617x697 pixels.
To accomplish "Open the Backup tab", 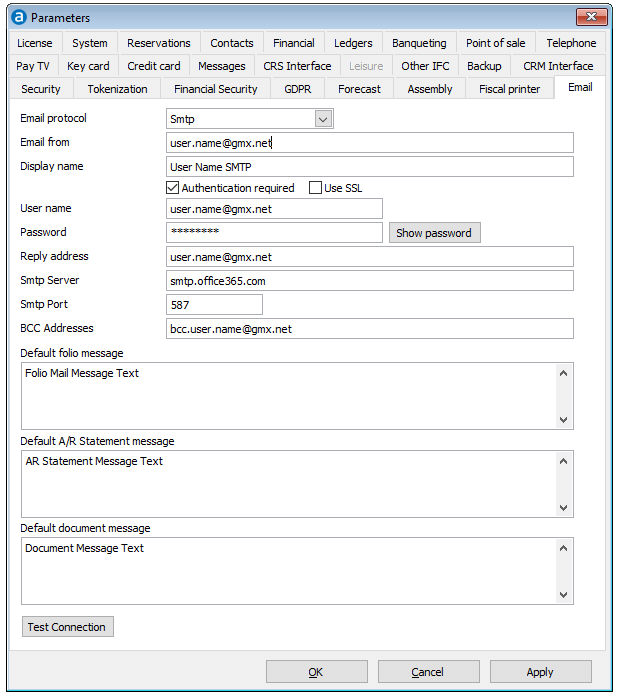I will 484,66.
